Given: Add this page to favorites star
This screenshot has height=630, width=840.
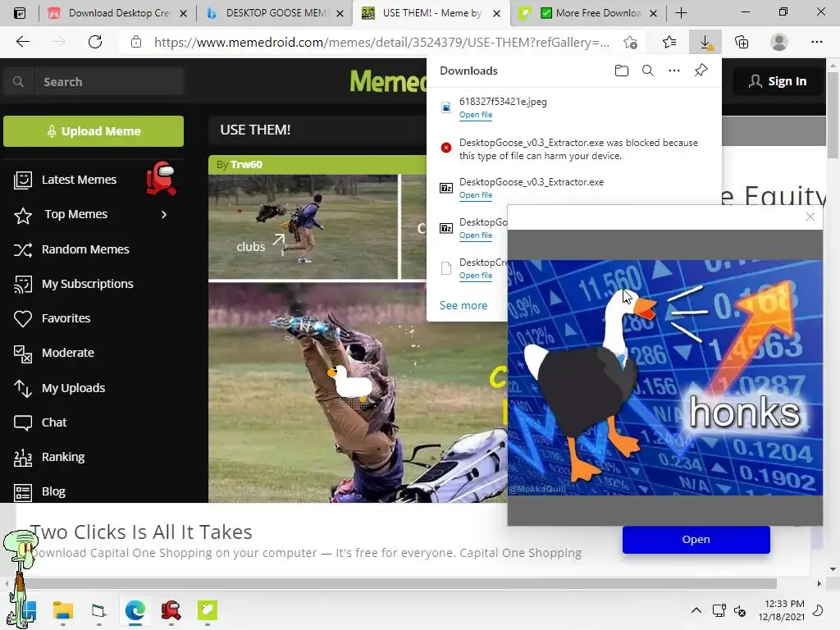Looking at the screenshot, I should click(631, 42).
